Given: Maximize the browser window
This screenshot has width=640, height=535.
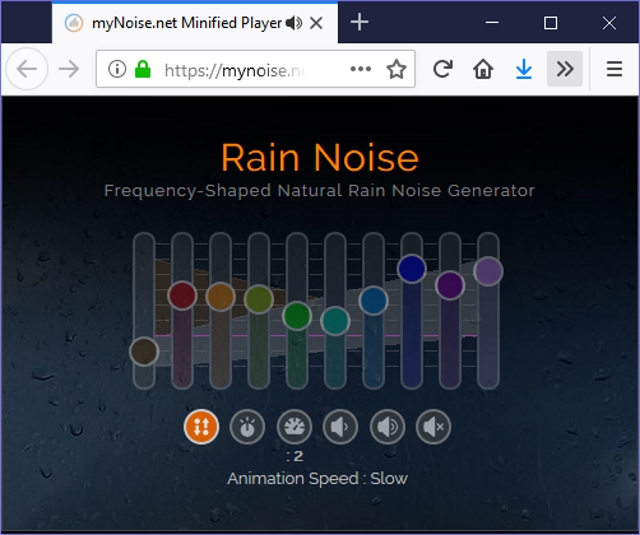Looking at the screenshot, I should [x=551, y=23].
